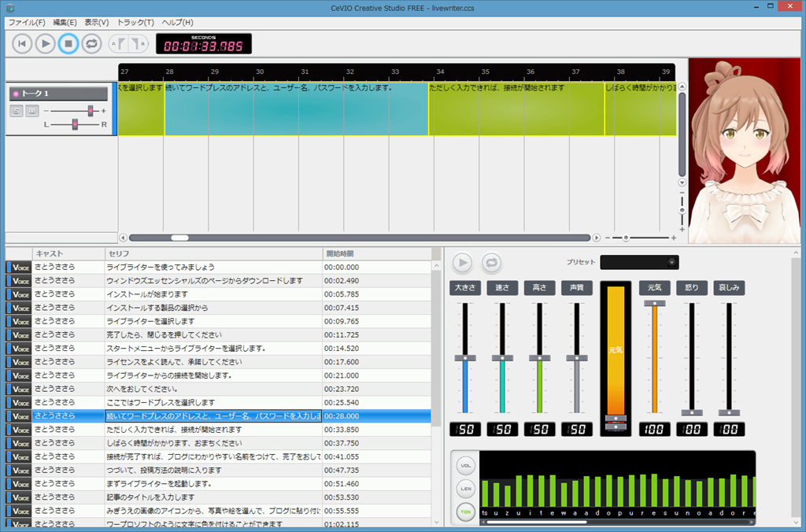
Task: Click the 大きさ parameter button
Action: (x=465, y=288)
